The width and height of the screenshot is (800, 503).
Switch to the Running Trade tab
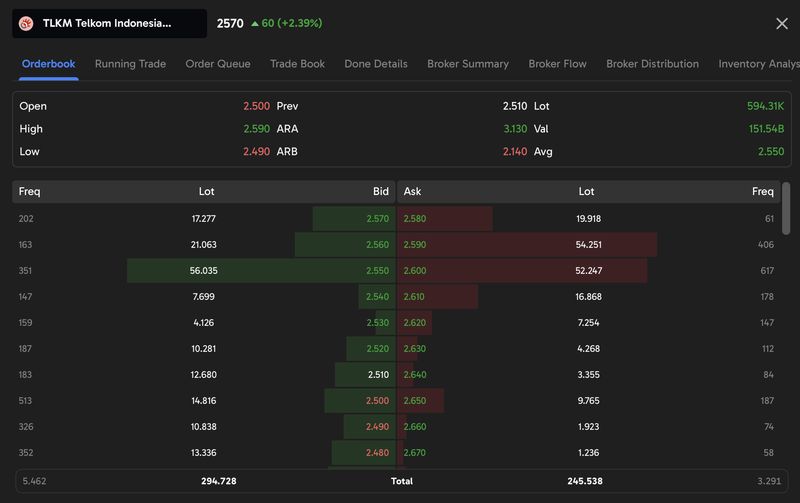click(130, 64)
